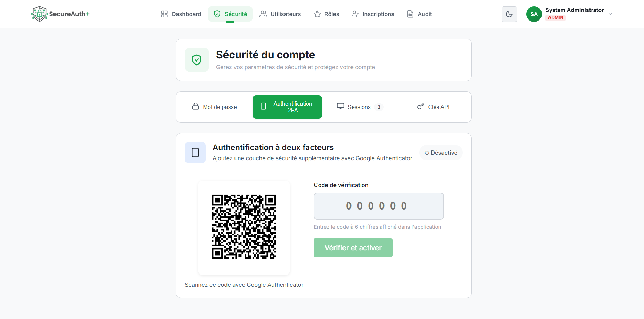Open the SA avatar profile menu

coord(534,14)
